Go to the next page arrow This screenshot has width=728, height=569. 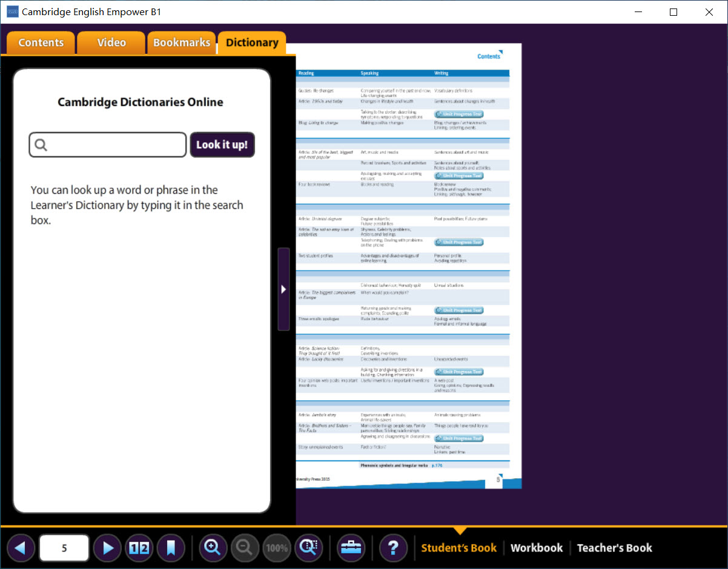pyautogui.click(x=108, y=548)
